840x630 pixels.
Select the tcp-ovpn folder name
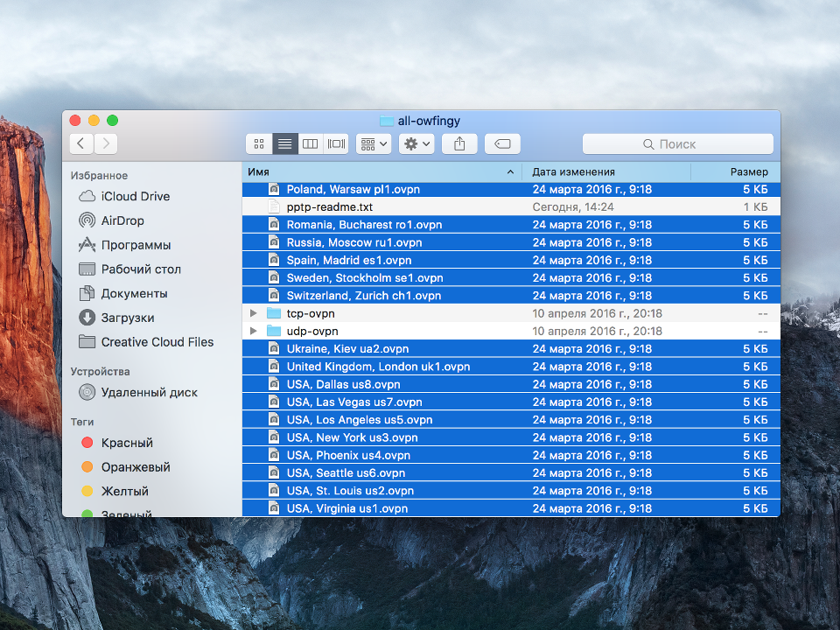311,313
